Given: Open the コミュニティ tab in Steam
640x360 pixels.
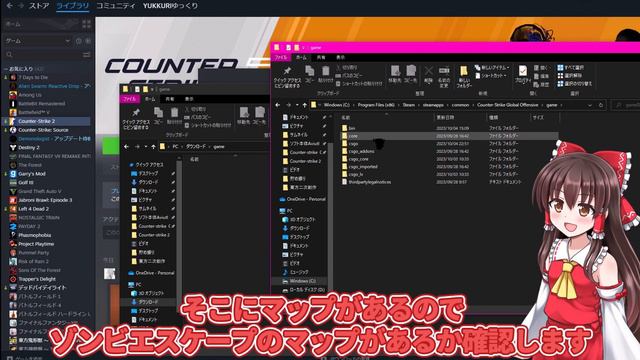Looking at the screenshot, I should click(116, 6).
